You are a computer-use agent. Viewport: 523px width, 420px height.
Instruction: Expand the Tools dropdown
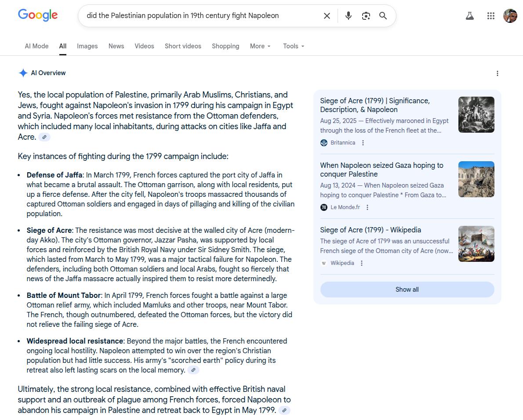[294, 46]
